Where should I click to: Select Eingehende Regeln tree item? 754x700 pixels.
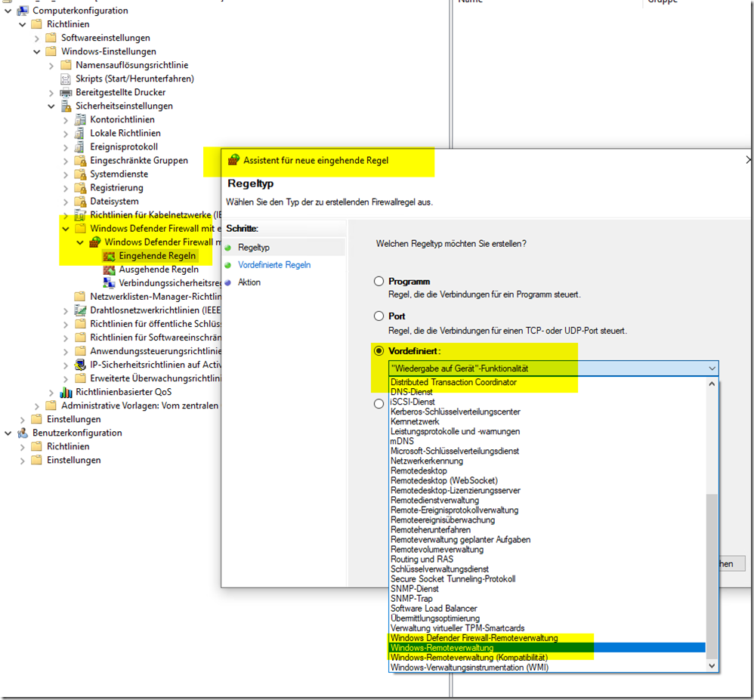[x=157, y=256]
